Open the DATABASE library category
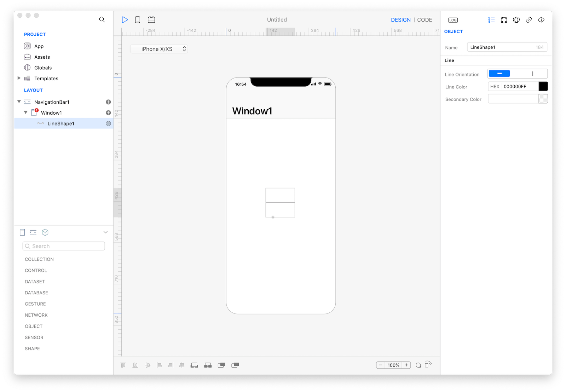Screen dimensions: 566x392 (36, 293)
